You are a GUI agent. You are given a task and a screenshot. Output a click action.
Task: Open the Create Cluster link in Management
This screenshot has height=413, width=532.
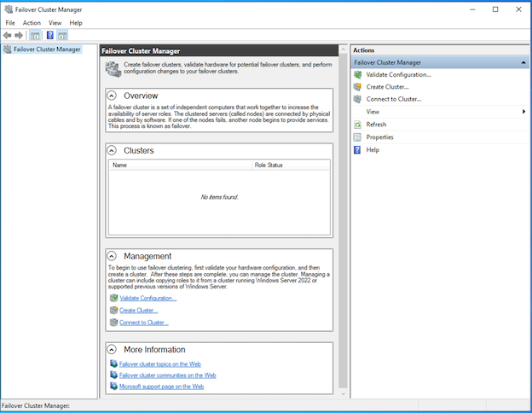138,311
